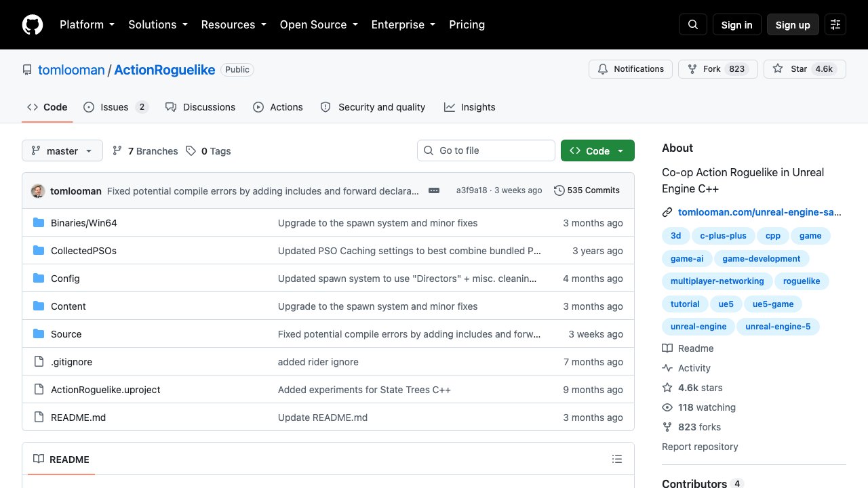The image size is (868, 488).
Task: Open the ActionRoguelike repository name link
Action: (x=165, y=70)
